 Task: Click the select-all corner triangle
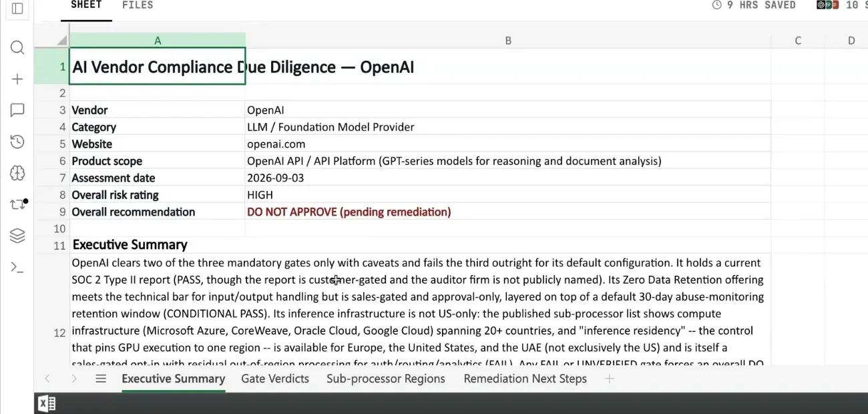coord(62,40)
